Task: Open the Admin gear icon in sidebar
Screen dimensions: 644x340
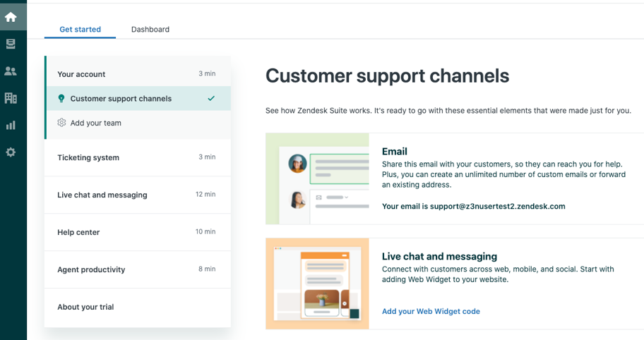Action: tap(11, 152)
